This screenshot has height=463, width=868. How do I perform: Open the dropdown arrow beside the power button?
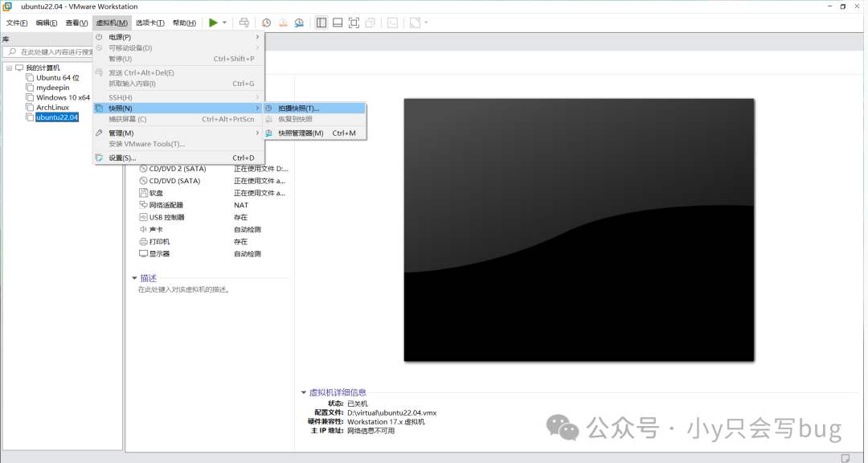pyautogui.click(x=223, y=23)
